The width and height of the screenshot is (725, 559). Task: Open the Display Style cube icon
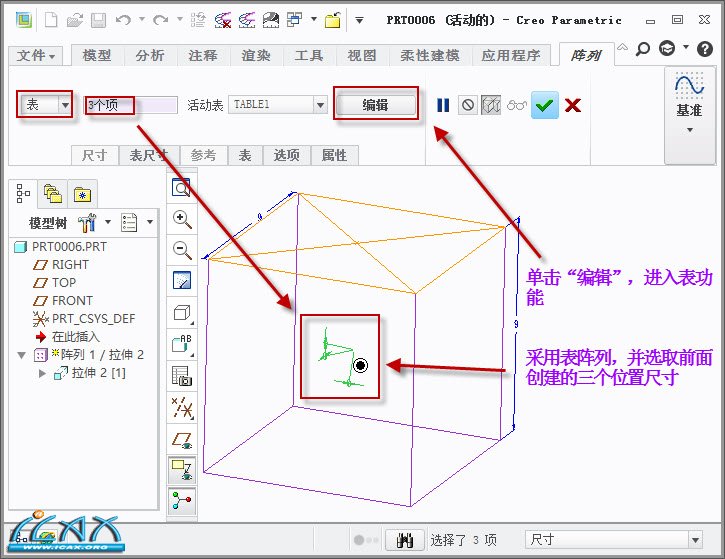(182, 313)
